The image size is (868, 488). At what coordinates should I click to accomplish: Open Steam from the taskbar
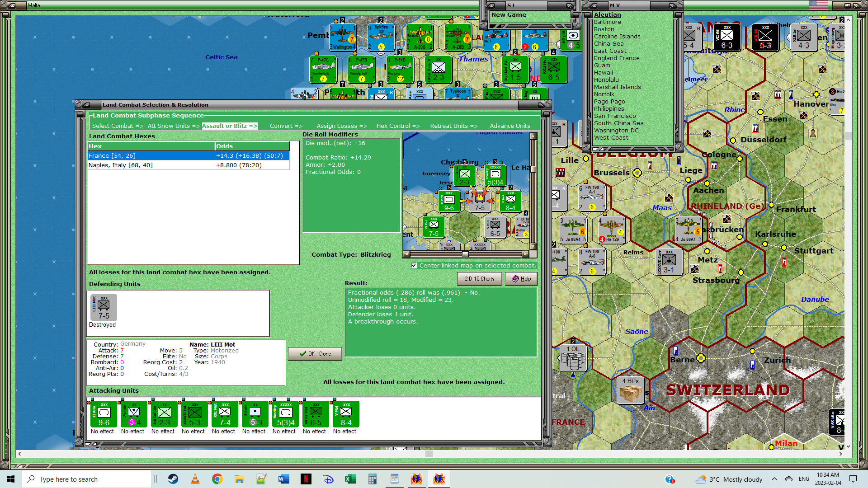(173, 479)
